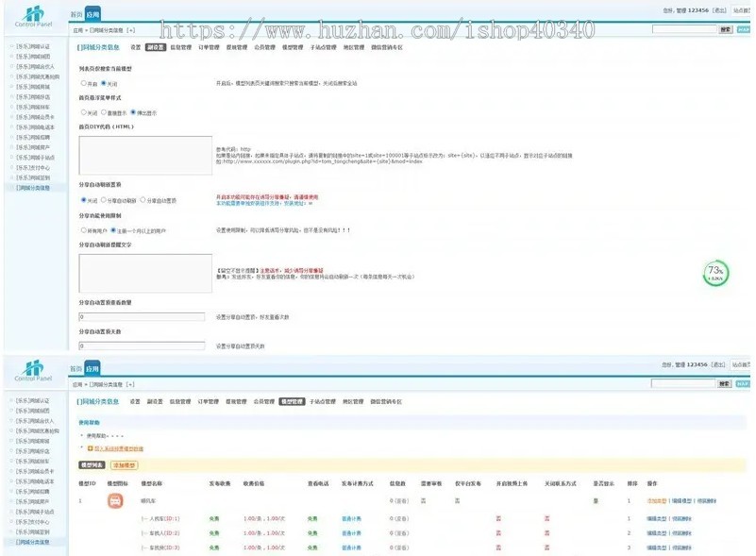Select 关闭 under 分享自动刷新置顶
The width and height of the screenshot is (756, 556).
(84, 199)
